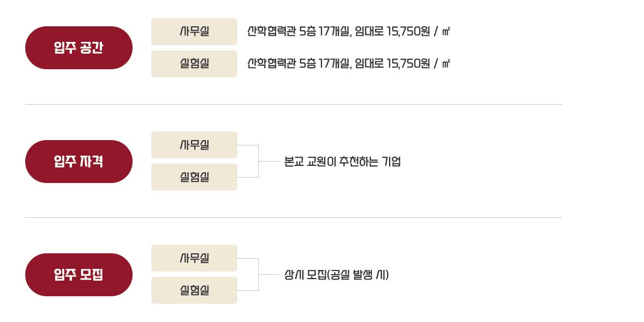Click 사무실 label in 입주 공간 section
Viewport: 644px width, 322px height.
194,32
